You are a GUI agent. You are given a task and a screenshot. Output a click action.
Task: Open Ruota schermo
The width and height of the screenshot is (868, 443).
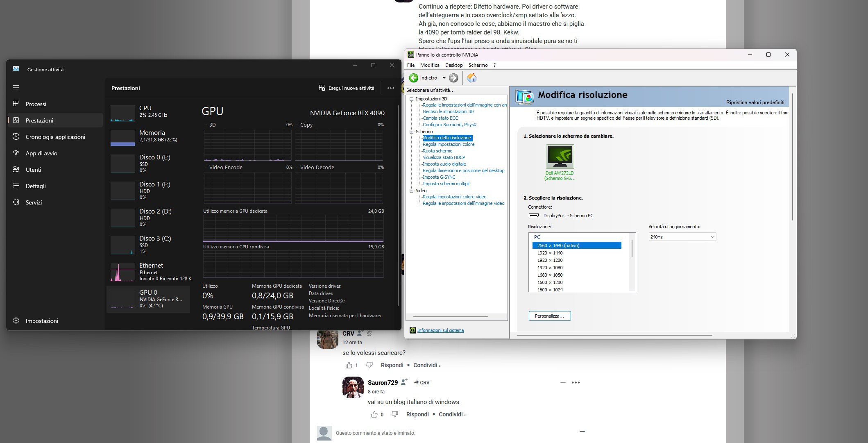click(x=437, y=151)
